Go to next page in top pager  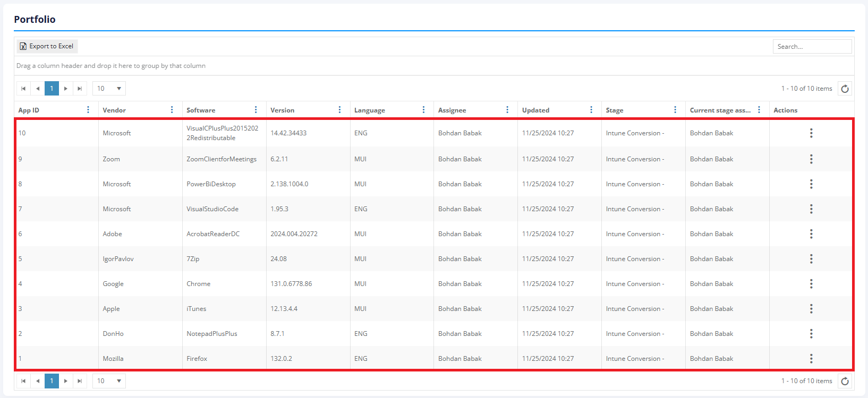coord(66,89)
